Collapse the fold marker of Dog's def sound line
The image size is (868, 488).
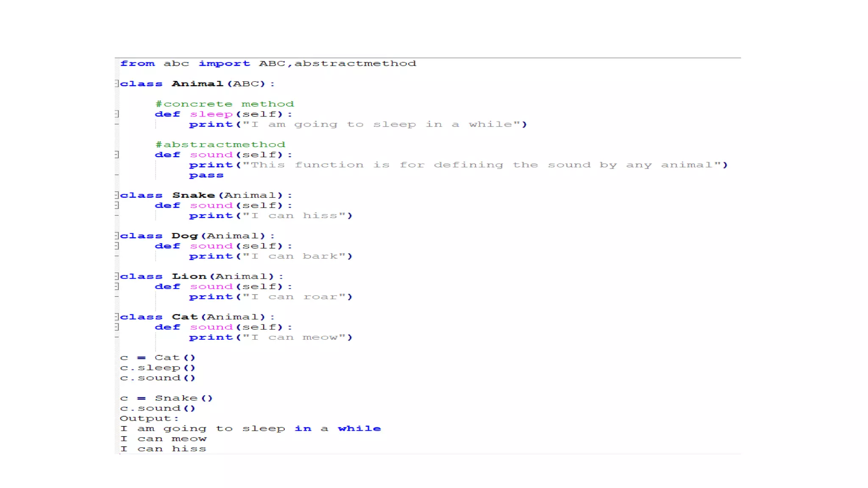(x=117, y=246)
